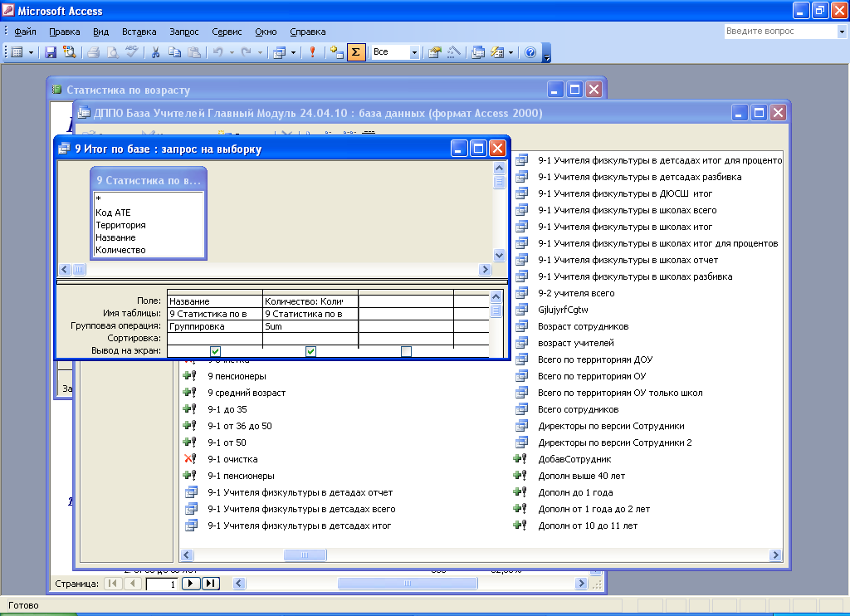Viewport: 850px width, 616px height.
Task: Uncheck show box for Количество column
Action: click(x=310, y=351)
